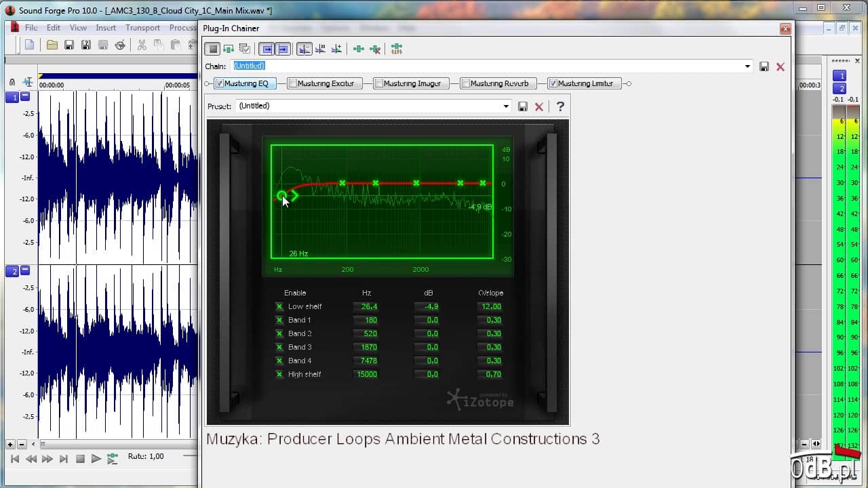Toggle Band 4 enable X
This screenshot has height=488, width=868.
pyautogui.click(x=279, y=361)
